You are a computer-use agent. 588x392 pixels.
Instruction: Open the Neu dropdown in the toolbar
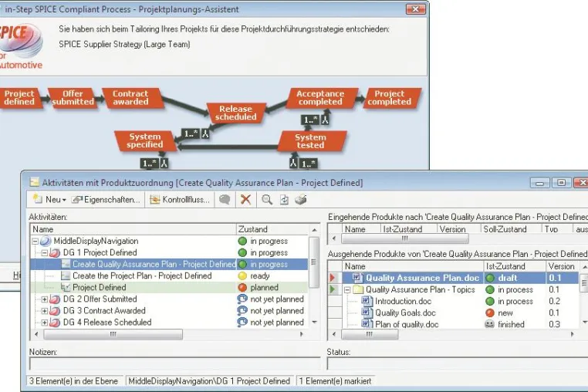point(49,200)
